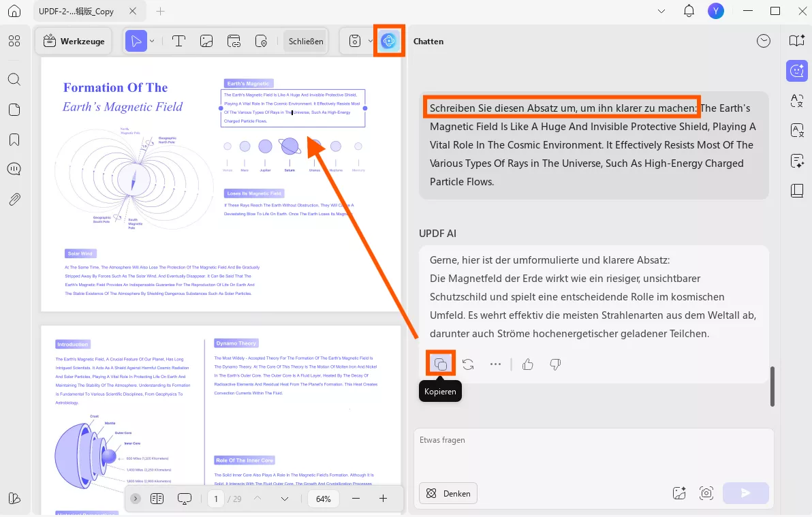Image resolution: width=812 pixels, height=517 pixels.
Task: Choose the Link tool icon
Action: (x=234, y=41)
